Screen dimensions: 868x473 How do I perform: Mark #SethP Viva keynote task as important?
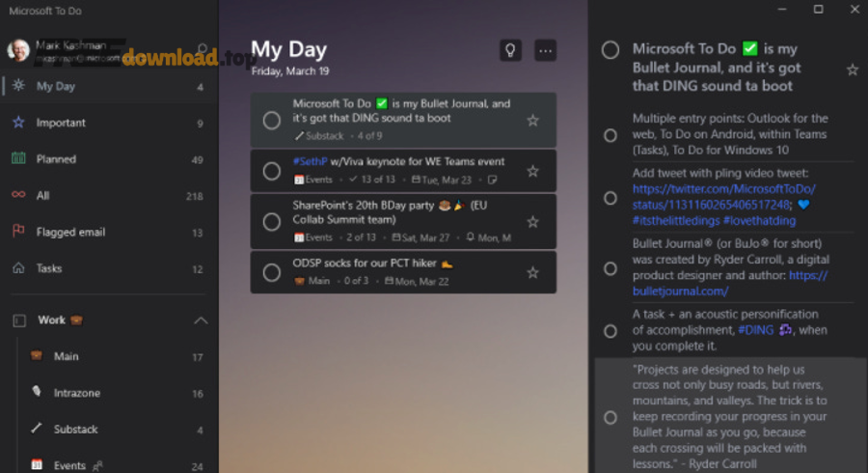point(532,171)
